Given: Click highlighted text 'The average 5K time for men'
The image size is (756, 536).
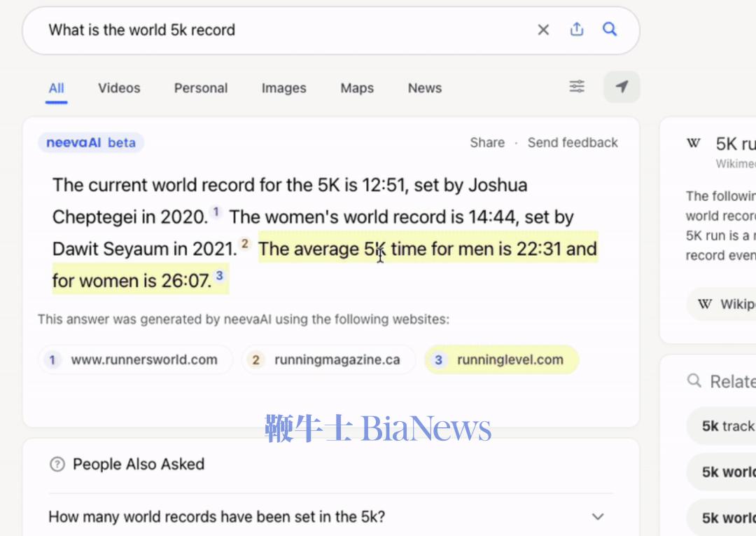Looking at the screenshot, I should click(376, 249).
